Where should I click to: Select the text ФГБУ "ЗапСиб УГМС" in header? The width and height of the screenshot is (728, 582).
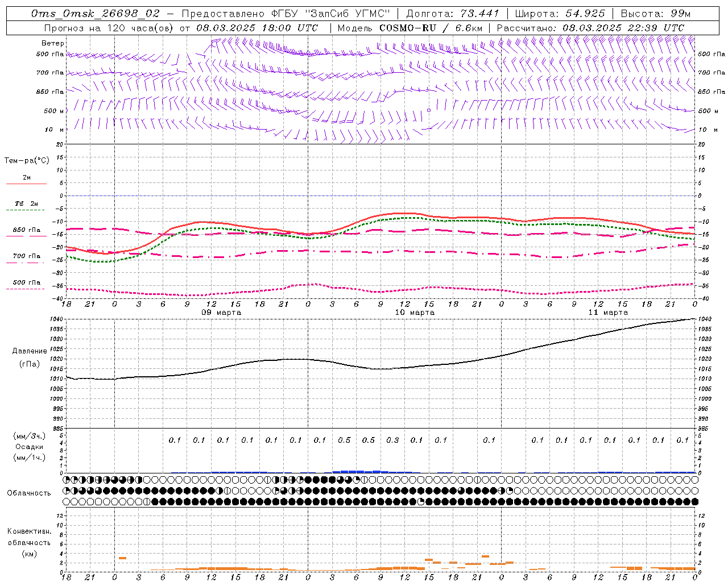coord(330,14)
